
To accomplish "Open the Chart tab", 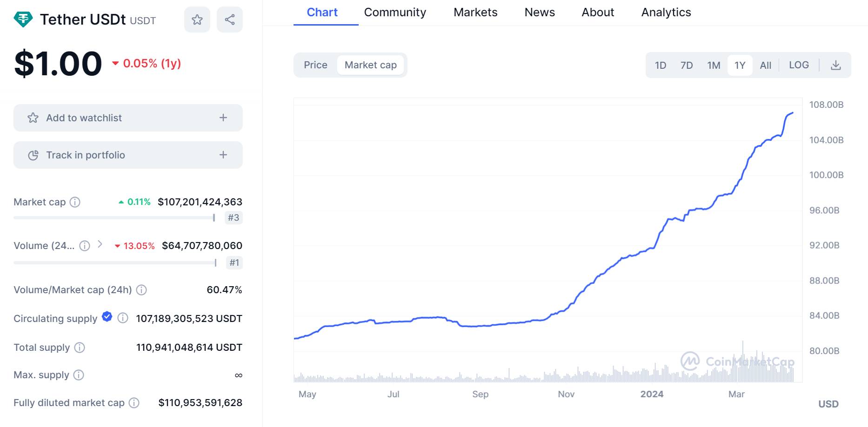I will 322,13.
